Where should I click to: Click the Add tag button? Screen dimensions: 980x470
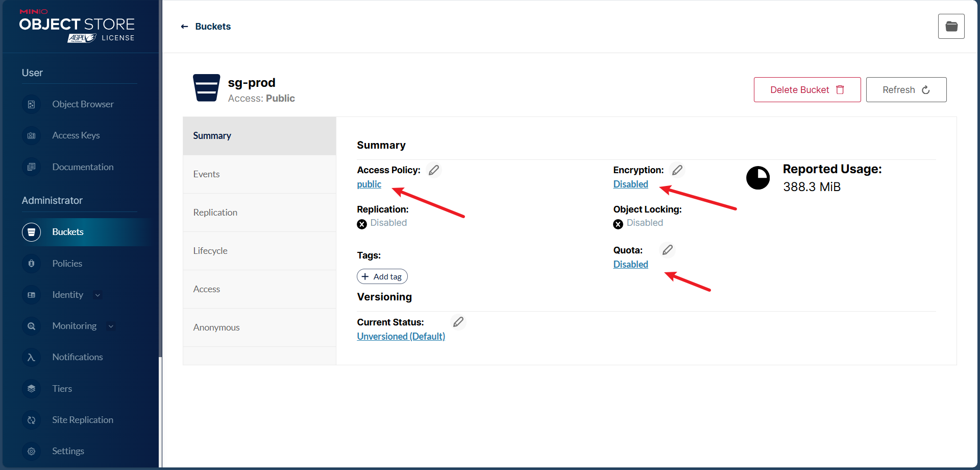(382, 276)
